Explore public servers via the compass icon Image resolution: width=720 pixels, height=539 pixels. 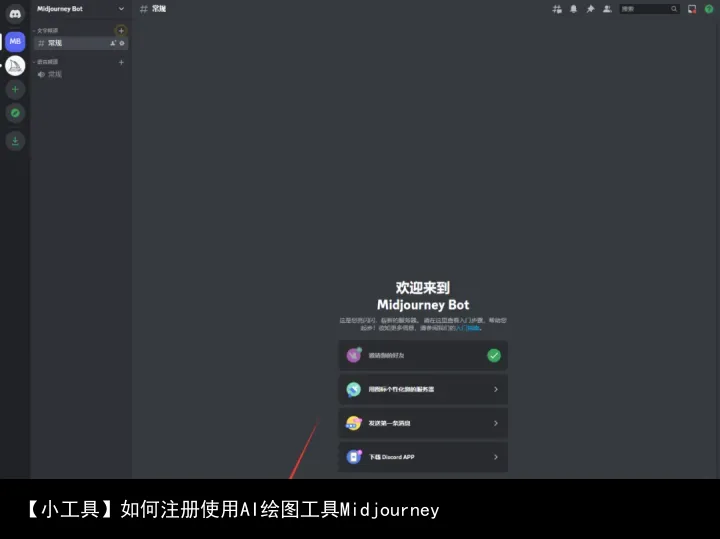click(15, 113)
